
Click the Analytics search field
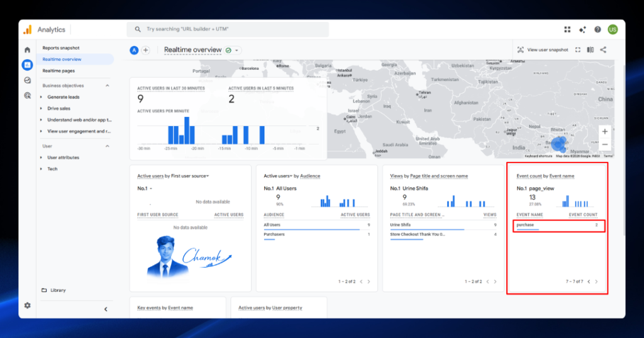pyautogui.click(x=228, y=29)
